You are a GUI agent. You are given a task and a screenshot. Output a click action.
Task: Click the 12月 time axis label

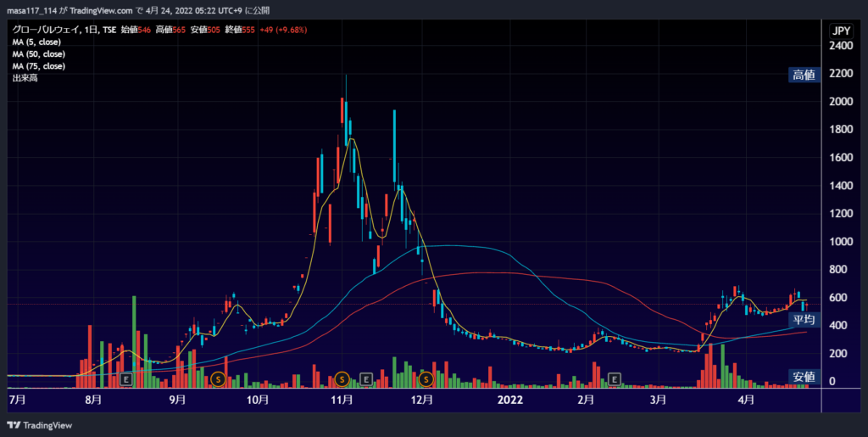tap(422, 400)
